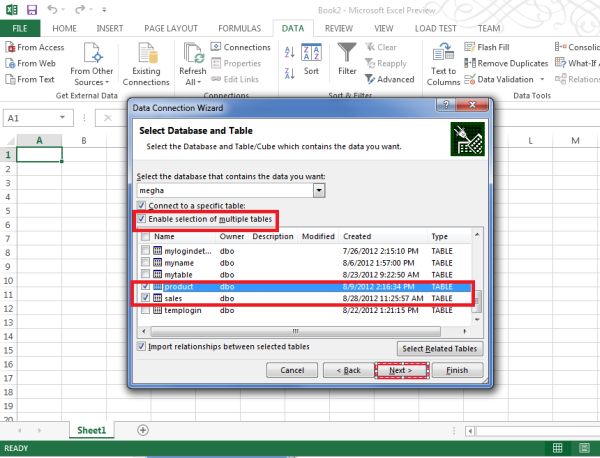Toggle the Filter funnel

coord(347,60)
